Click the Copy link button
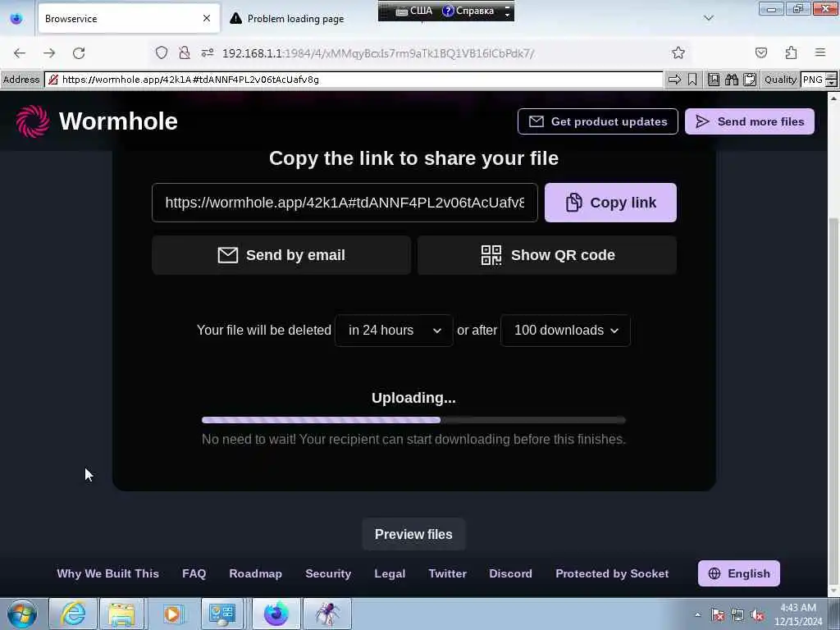 click(x=610, y=203)
